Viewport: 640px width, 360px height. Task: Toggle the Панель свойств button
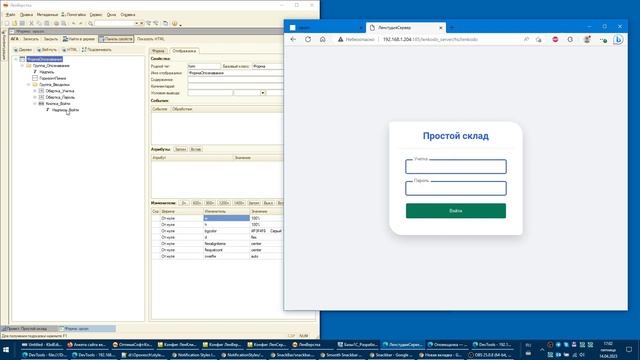[116, 39]
